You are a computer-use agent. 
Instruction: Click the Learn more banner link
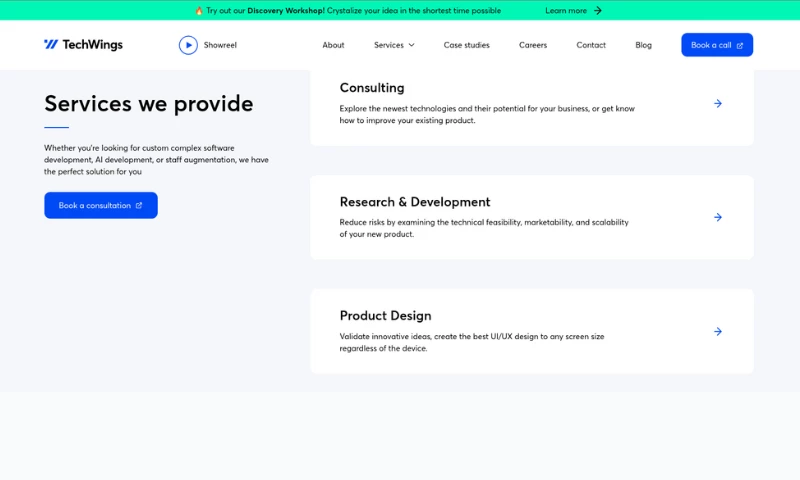click(566, 11)
